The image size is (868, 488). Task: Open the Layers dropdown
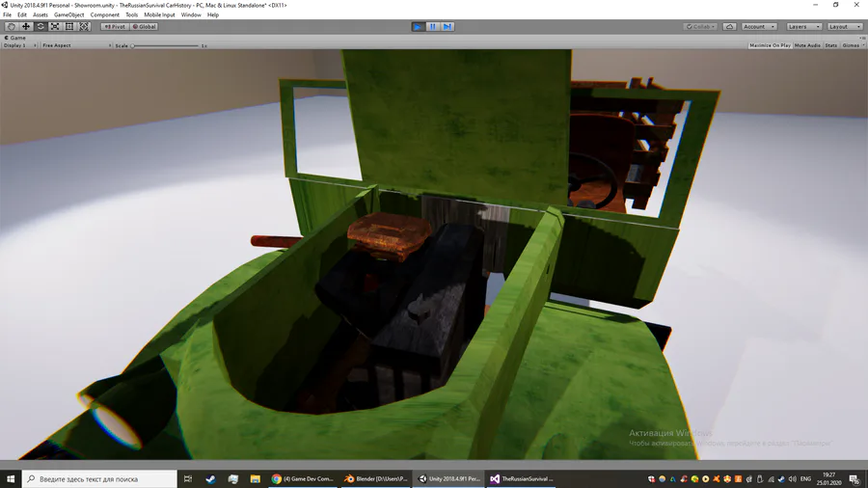point(803,27)
